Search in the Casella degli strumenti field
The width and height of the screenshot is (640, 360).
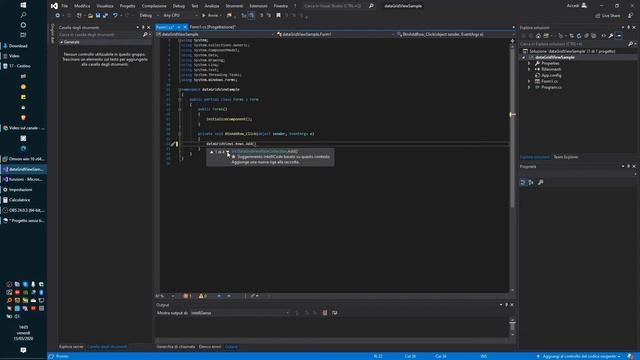[102, 35]
